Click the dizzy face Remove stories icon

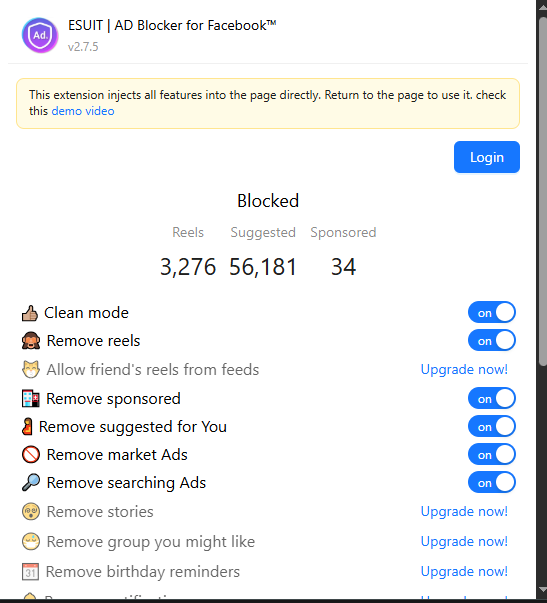31,512
